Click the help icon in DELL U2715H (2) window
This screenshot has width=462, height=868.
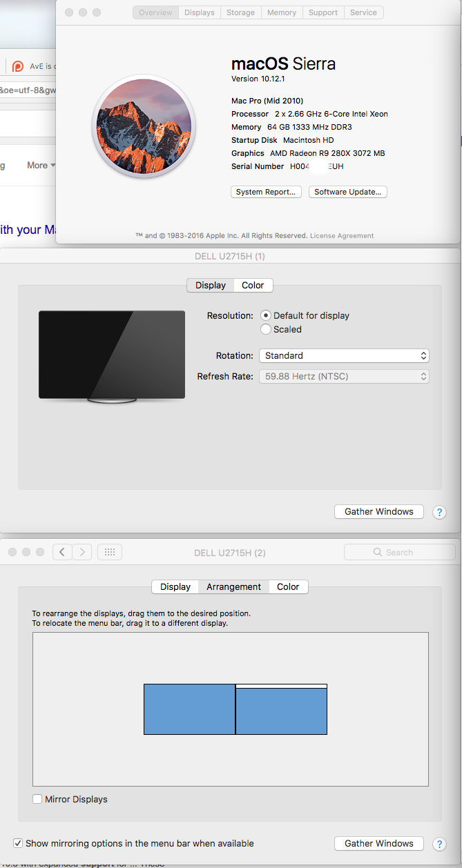click(x=439, y=844)
